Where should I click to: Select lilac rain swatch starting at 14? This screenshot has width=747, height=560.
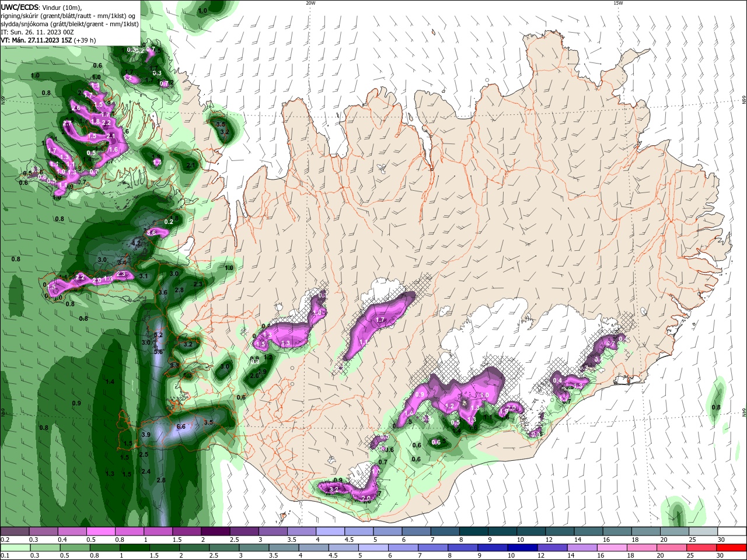582,548
